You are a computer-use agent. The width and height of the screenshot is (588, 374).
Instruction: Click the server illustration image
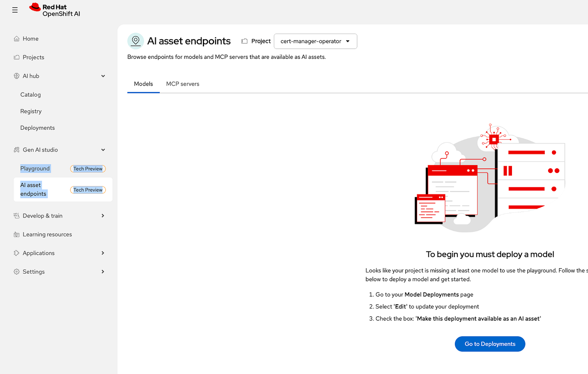click(x=490, y=178)
